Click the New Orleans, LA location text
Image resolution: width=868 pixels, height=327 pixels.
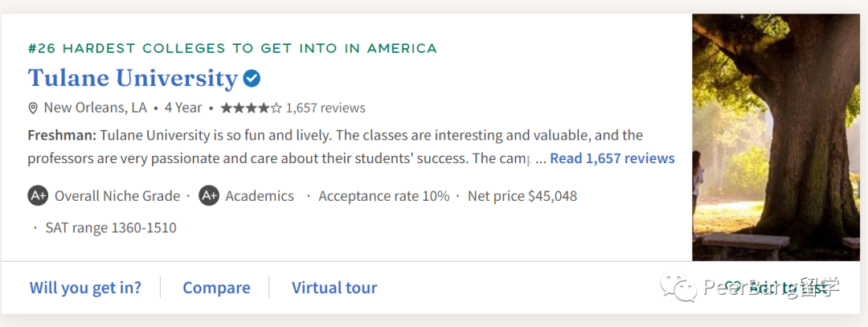[95, 108]
